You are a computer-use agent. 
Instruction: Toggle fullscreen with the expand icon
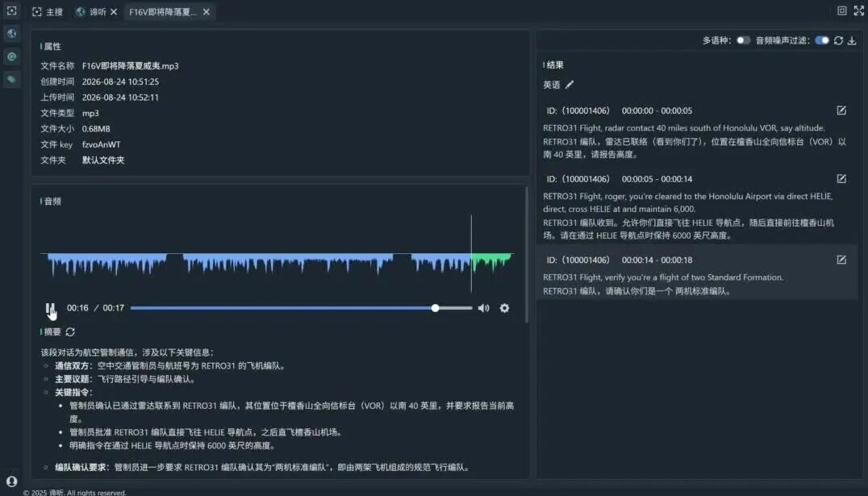(858, 10)
